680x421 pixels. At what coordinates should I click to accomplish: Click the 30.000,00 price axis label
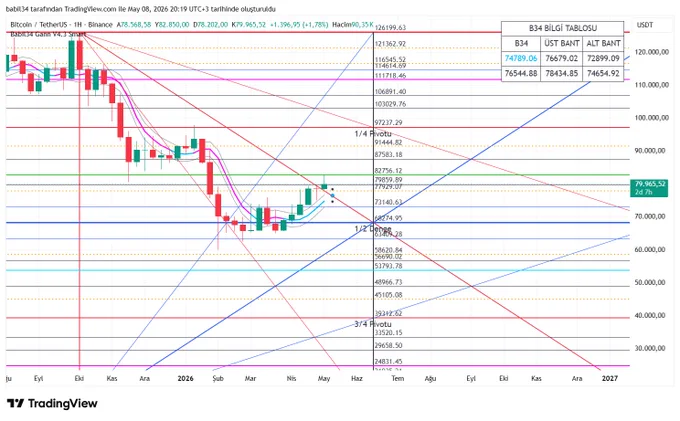(650, 348)
